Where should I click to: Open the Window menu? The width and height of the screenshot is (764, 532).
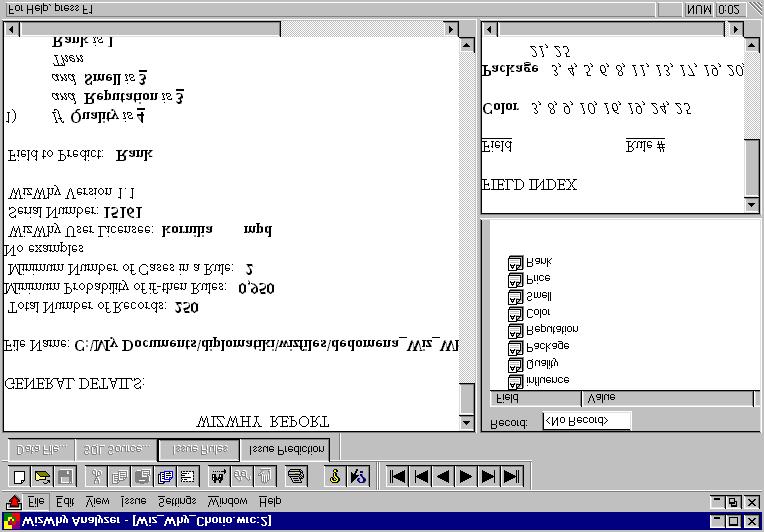click(228, 501)
